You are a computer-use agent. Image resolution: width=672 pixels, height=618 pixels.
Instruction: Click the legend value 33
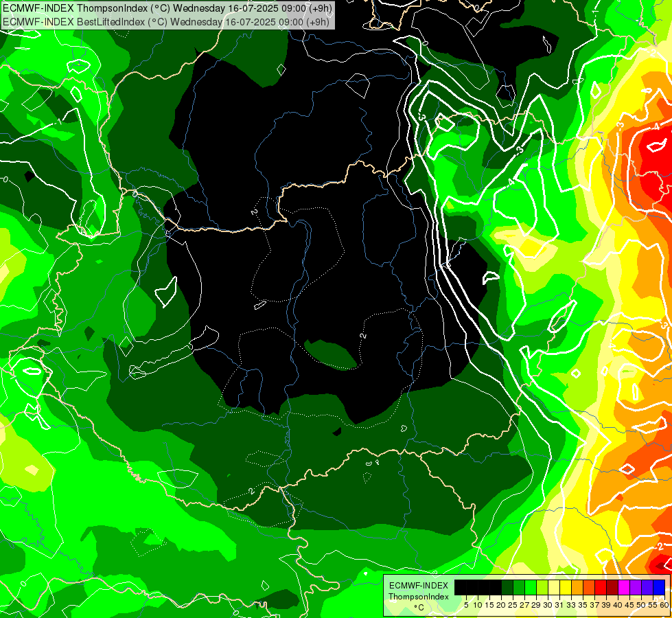point(571,605)
